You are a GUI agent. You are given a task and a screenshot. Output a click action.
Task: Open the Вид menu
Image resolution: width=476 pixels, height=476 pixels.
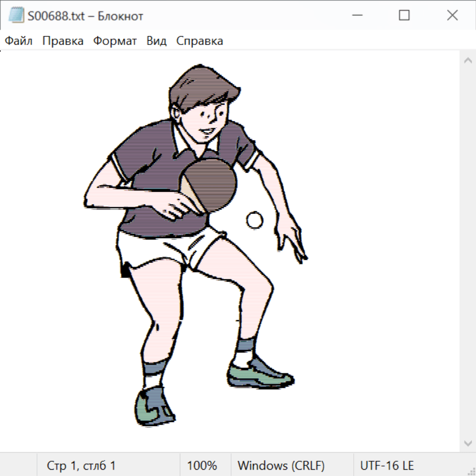pos(157,41)
